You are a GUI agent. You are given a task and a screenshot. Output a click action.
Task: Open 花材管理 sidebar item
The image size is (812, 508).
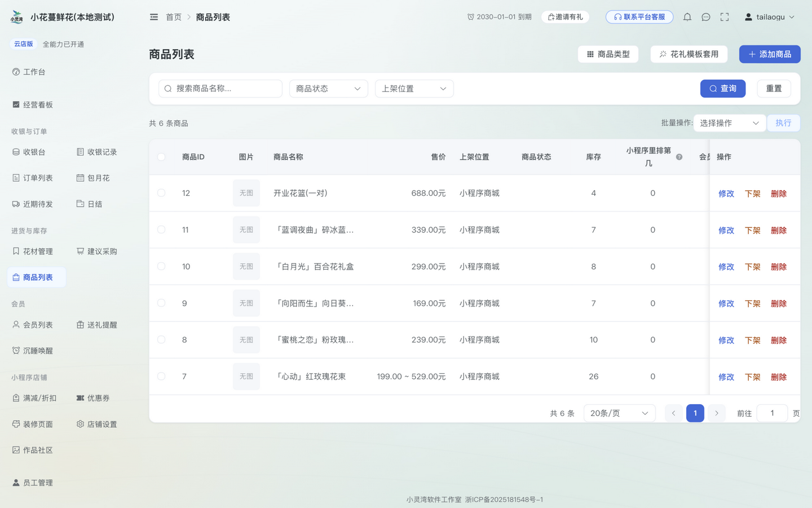pos(33,251)
